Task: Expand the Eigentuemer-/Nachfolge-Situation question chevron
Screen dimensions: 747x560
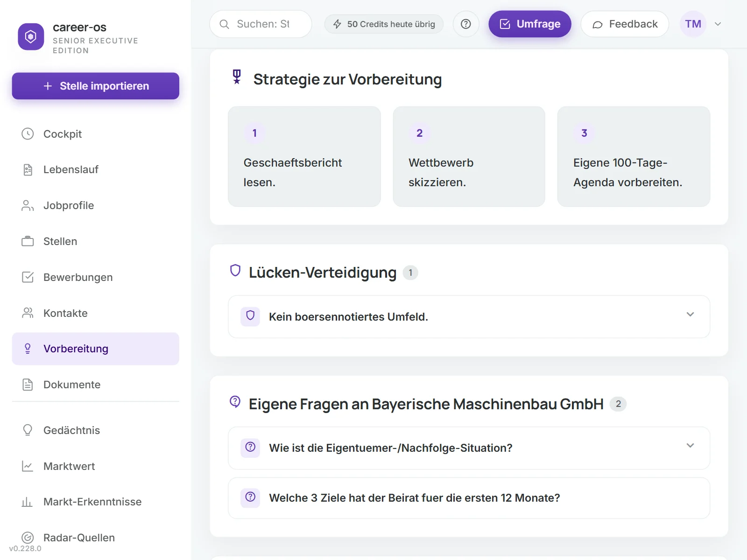Action: point(690,445)
